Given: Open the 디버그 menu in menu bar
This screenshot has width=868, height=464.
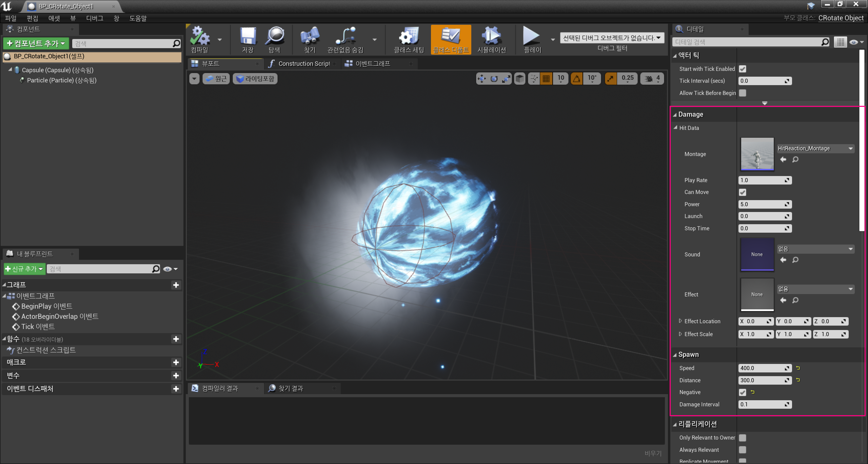Looking at the screenshot, I should (94, 18).
